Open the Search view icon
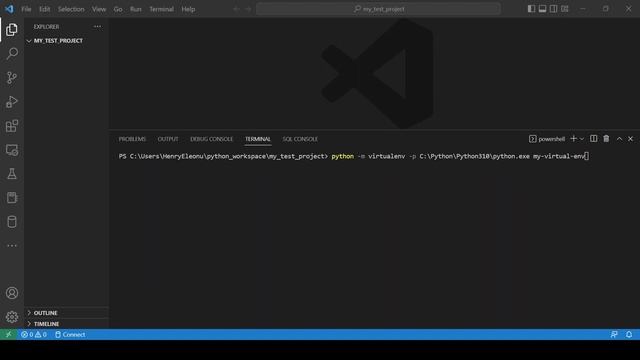 [x=12, y=53]
